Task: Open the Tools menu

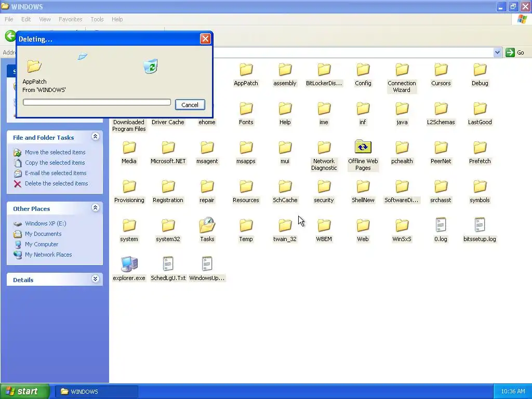Action: 97,19
